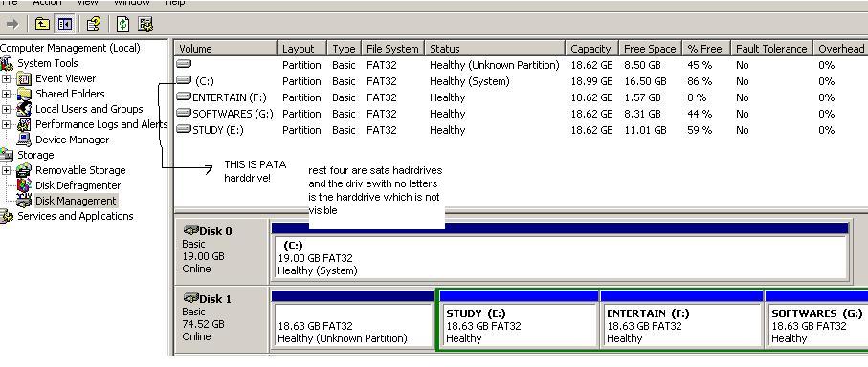Select Shared Folders tree item
Viewport: 868px width, 367px height.
(x=70, y=94)
